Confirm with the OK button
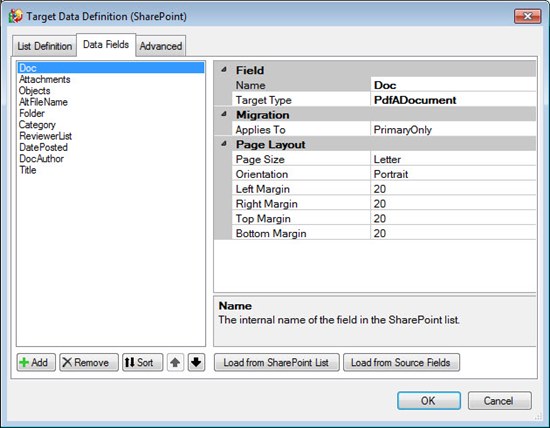Image resolution: width=550 pixels, height=428 pixels. point(429,401)
